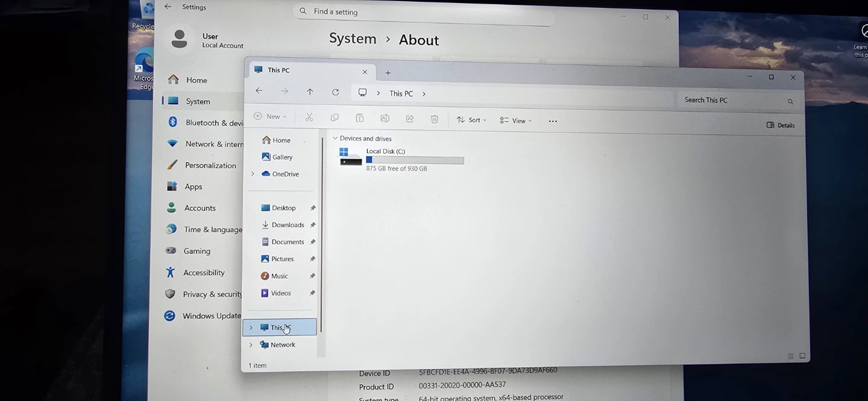Open Downloads quick access folder
This screenshot has height=401, width=868.
(283, 224)
